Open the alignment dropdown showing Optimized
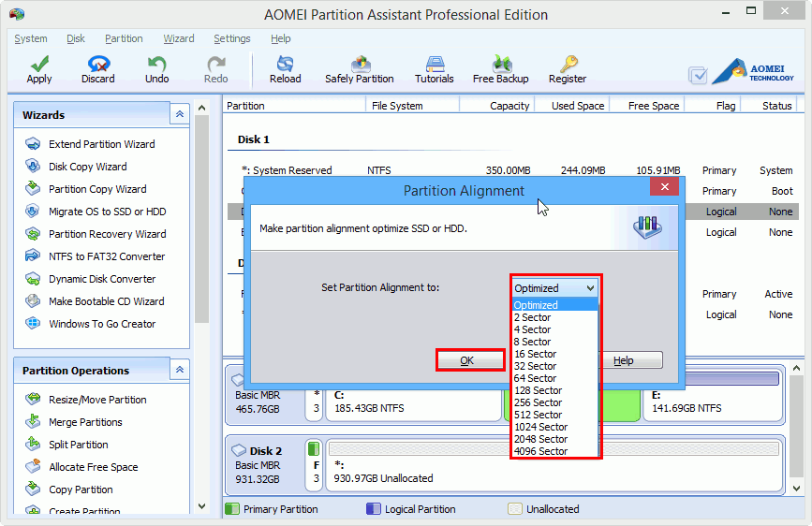This screenshot has width=812, height=526. (x=554, y=288)
